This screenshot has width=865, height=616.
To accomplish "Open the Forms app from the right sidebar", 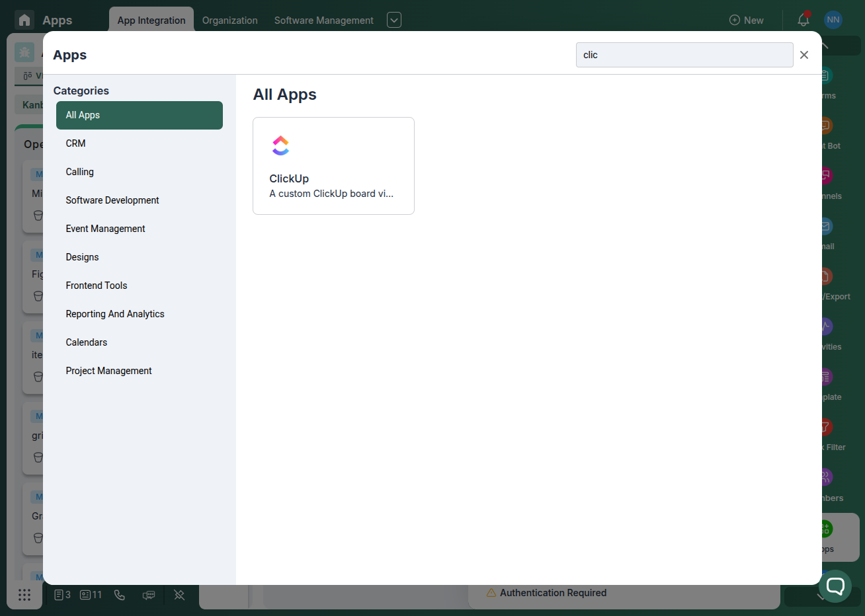I will click(x=824, y=75).
